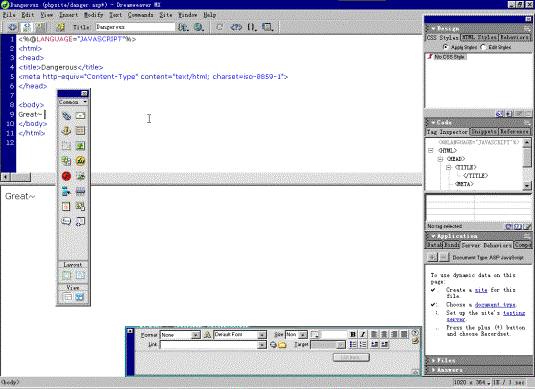Insert a Hyperlink from the Common panel
The height and width of the screenshot is (389, 535).
coord(66,116)
